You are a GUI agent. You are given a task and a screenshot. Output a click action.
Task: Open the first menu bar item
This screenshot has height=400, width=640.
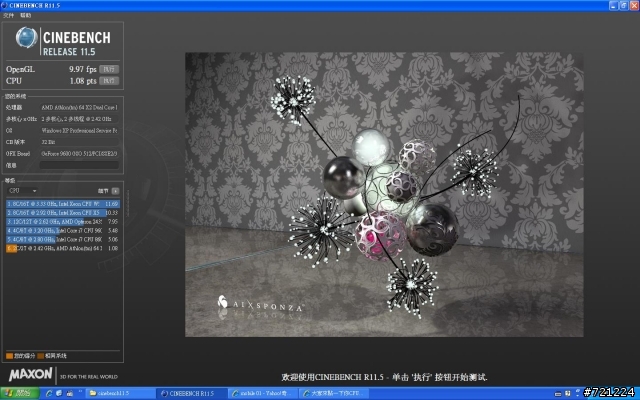[x=9, y=16]
